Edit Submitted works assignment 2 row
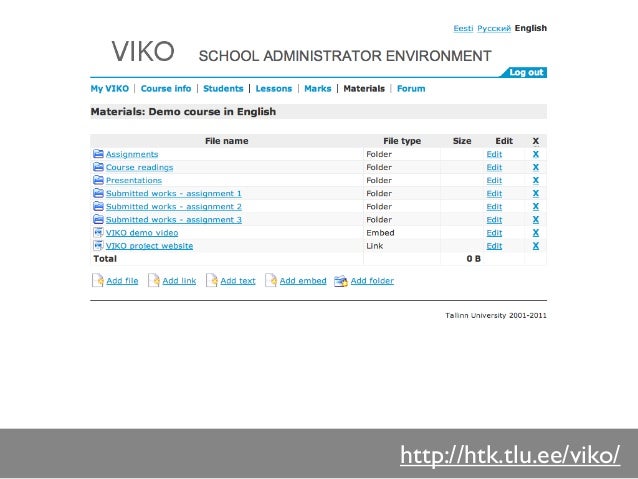The width and height of the screenshot is (638, 479). coord(494,207)
